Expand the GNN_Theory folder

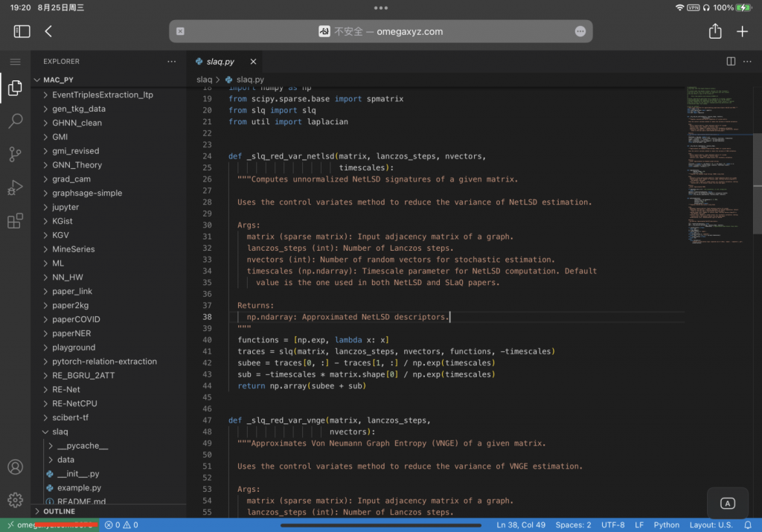pyautogui.click(x=77, y=164)
